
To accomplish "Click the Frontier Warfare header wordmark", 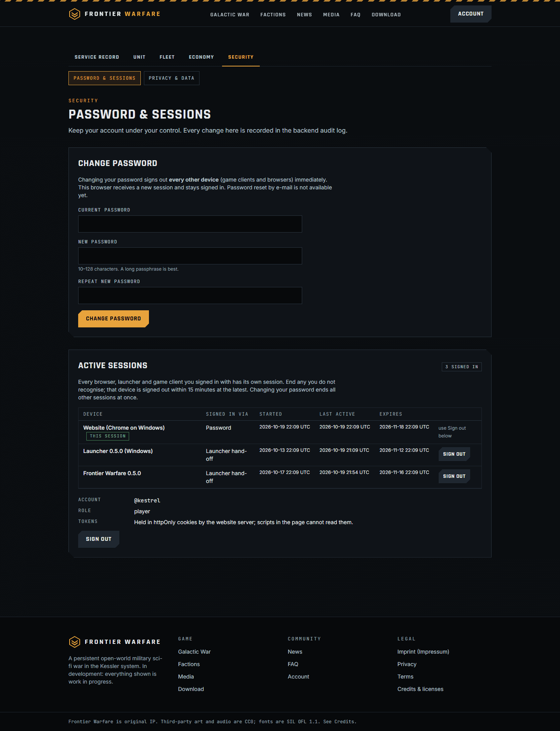I will 122,14.
